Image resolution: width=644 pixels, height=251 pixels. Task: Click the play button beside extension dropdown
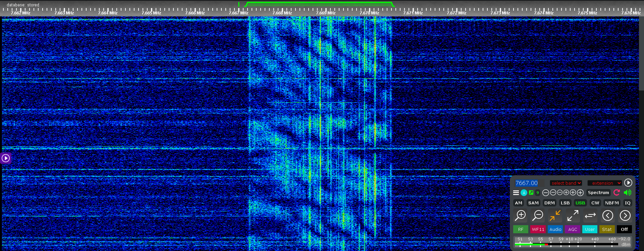point(628,183)
